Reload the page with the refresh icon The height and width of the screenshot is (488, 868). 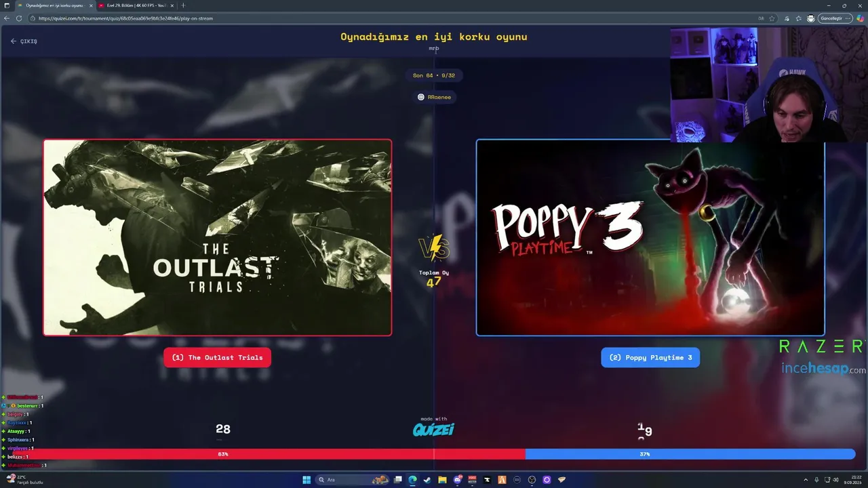[x=19, y=18]
